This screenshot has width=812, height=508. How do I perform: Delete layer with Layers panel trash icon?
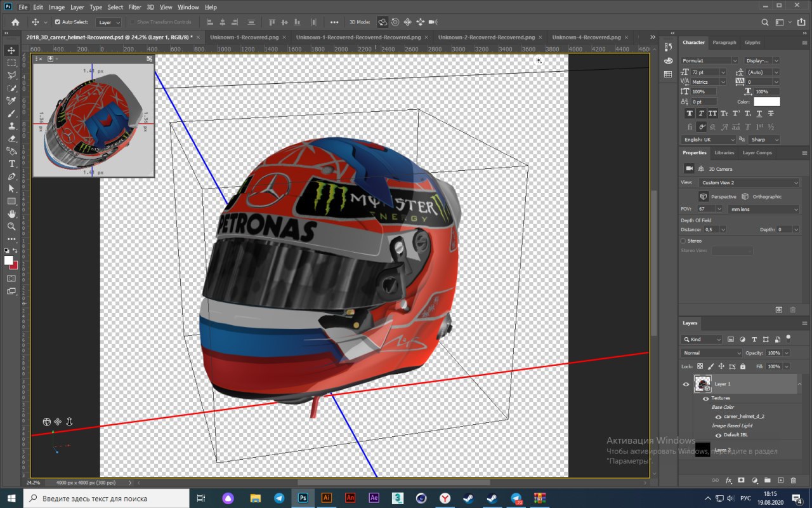pyautogui.click(x=793, y=481)
